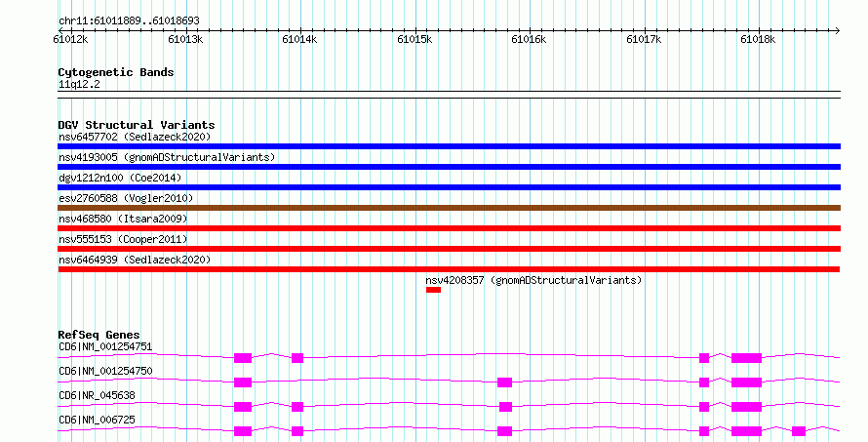Open transcript label CD6|NM_001254751
The width and height of the screenshot is (868, 442).
105,346
